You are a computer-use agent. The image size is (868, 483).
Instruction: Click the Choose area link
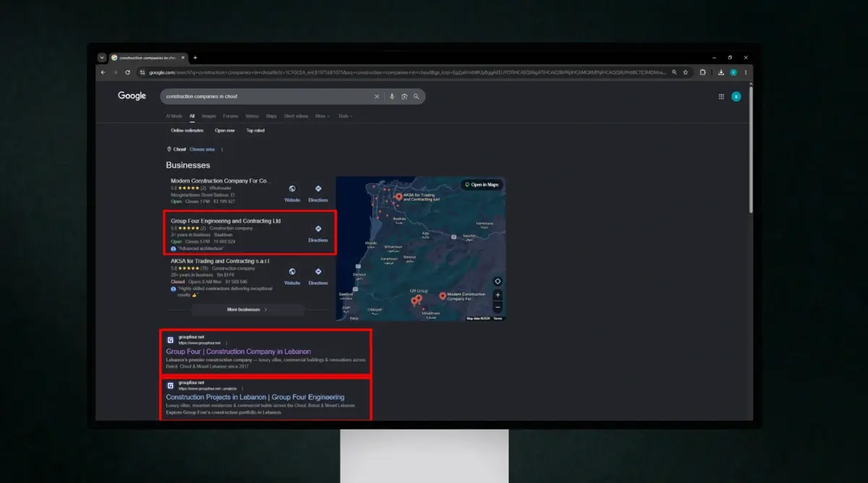click(x=203, y=150)
